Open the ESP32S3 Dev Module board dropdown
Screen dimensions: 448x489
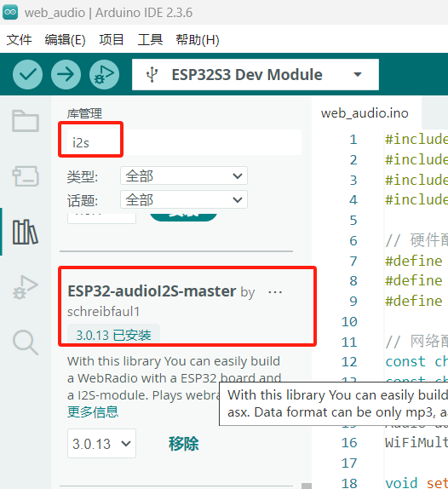coord(256,74)
